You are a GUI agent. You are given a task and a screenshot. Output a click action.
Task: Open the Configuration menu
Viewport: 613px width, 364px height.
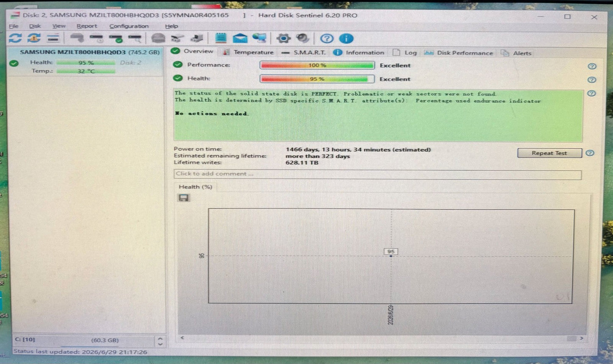point(129,26)
